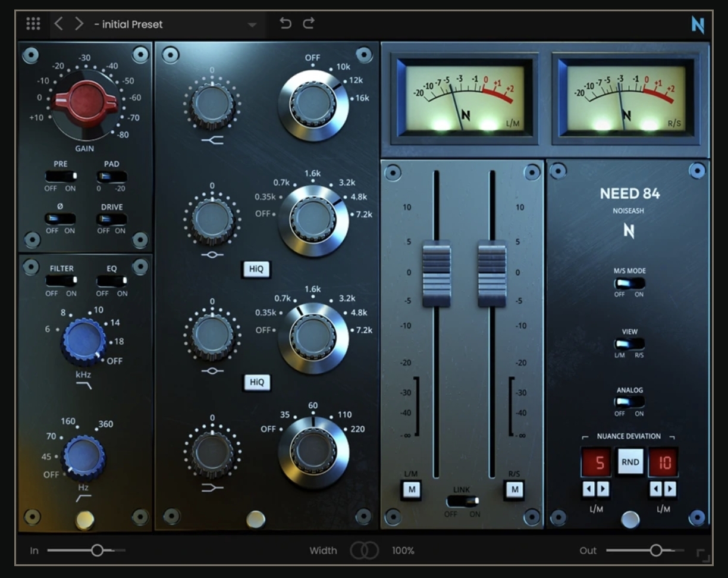728x578 pixels.
Task: Go to previous preset arrow
Action: [x=58, y=24]
